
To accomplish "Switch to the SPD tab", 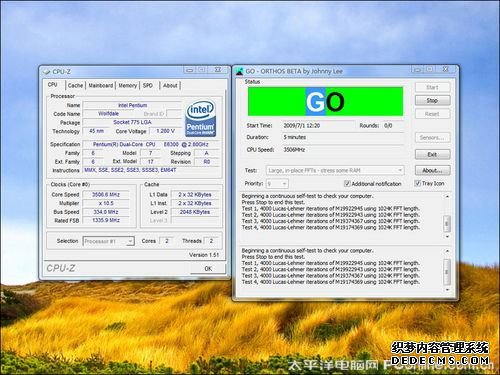I will (x=148, y=86).
